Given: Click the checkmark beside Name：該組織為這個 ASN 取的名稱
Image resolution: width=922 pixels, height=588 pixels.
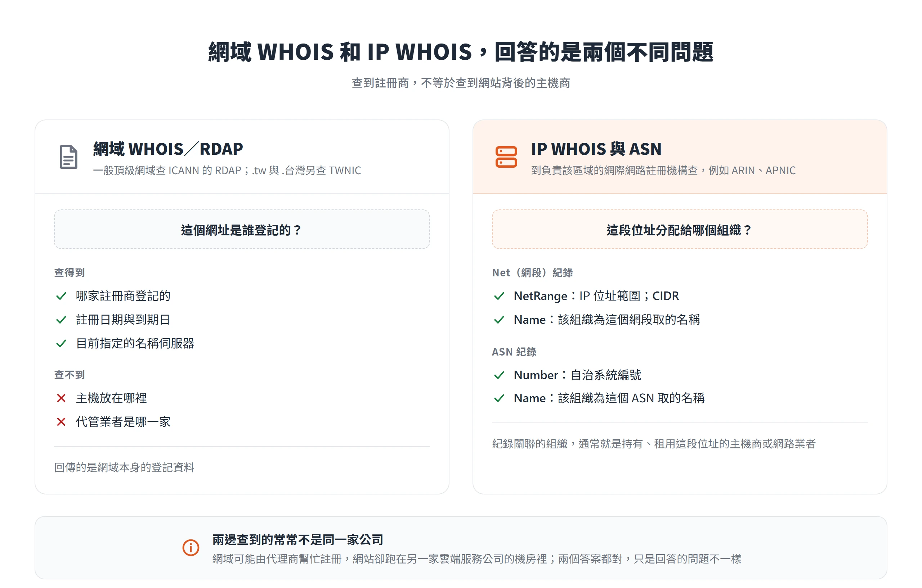Looking at the screenshot, I should click(499, 398).
